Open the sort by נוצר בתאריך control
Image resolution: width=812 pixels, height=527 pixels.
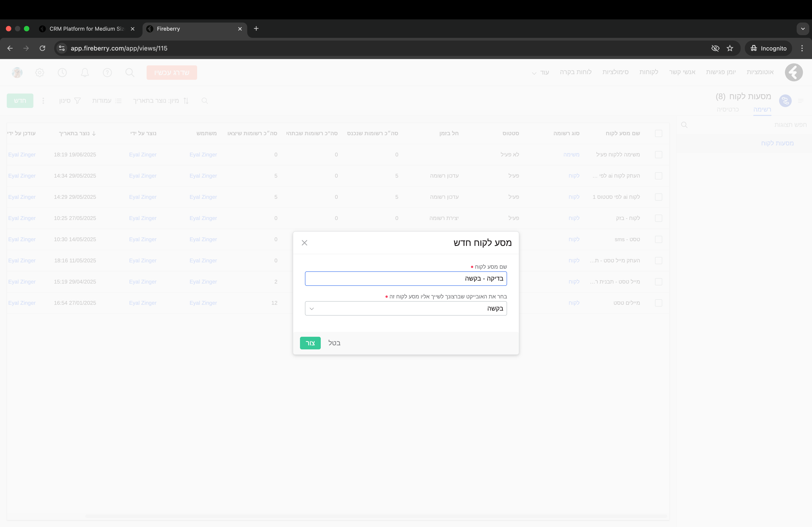(161, 101)
